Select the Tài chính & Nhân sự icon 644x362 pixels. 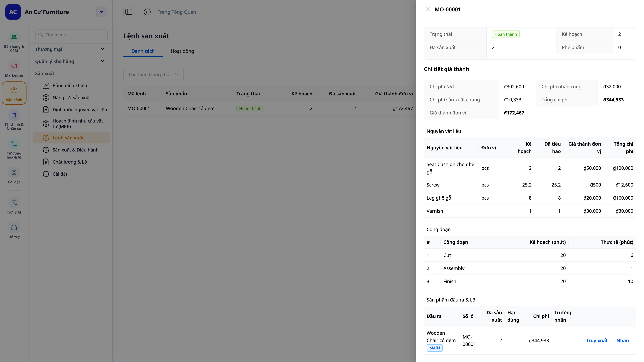point(14,115)
